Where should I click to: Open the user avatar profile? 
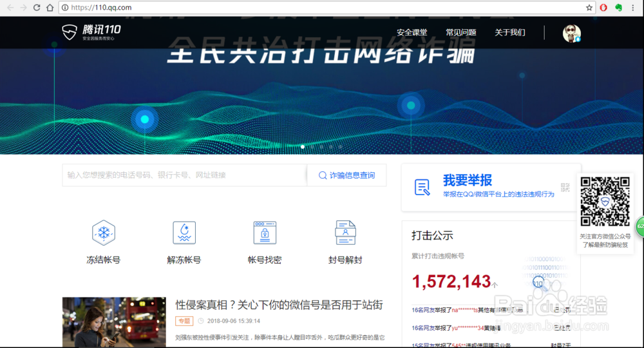pos(571,34)
